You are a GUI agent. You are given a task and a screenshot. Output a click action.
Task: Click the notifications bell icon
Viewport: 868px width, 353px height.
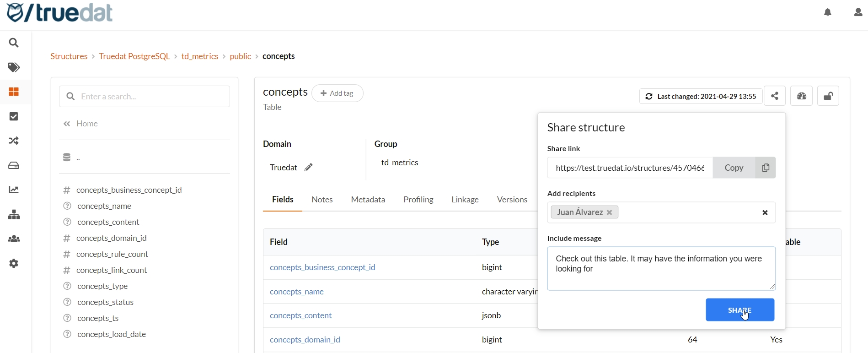[828, 12]
